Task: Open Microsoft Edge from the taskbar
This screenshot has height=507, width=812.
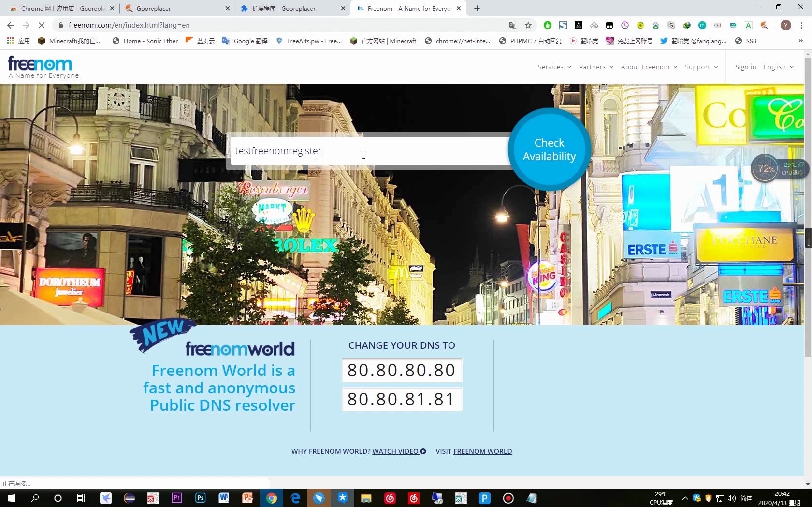Action: click(295, 498)
